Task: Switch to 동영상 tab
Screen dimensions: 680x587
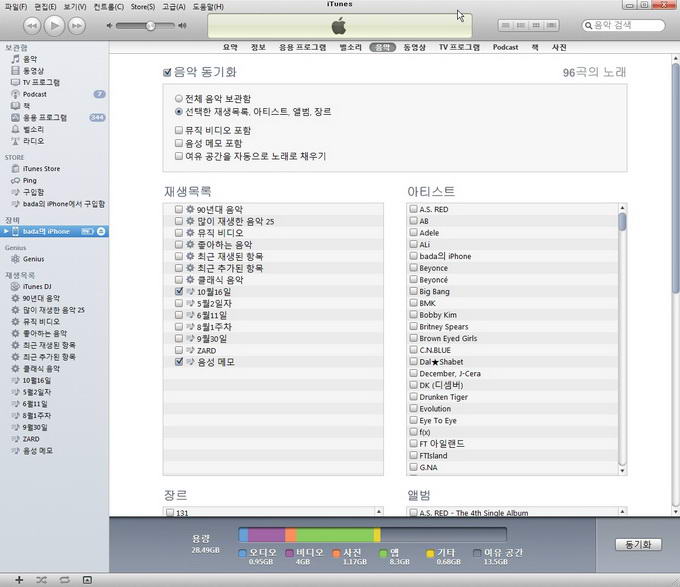Action: pyautogui.click(x=414, y=47)
